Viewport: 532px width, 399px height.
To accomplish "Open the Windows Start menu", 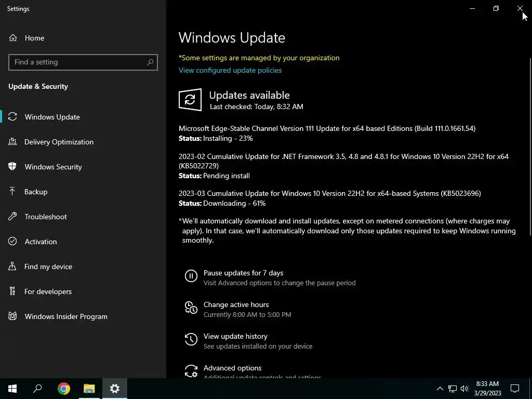I will [x=12, y=389].
